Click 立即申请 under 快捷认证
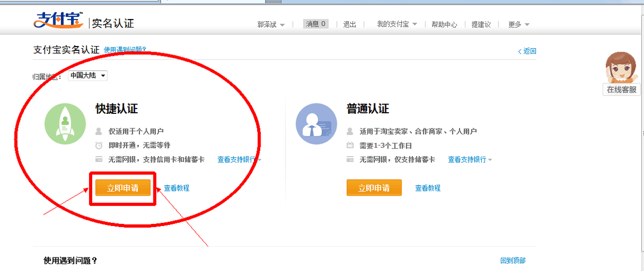The width and height of the screenshot is (644, 271). 123,188
